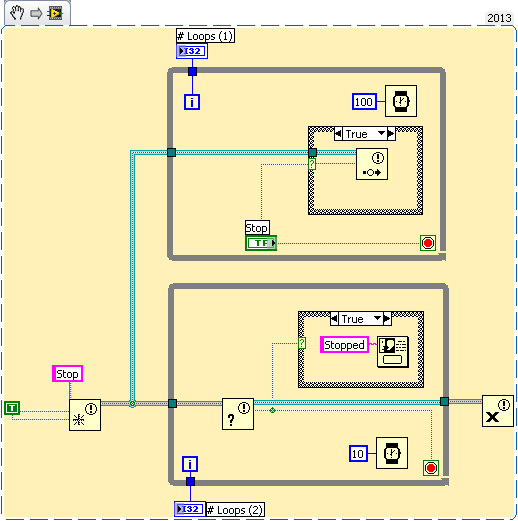The height and width of the screenshot is (521, 518).
Task: Click the green True boolean constant
Action: 12,408
